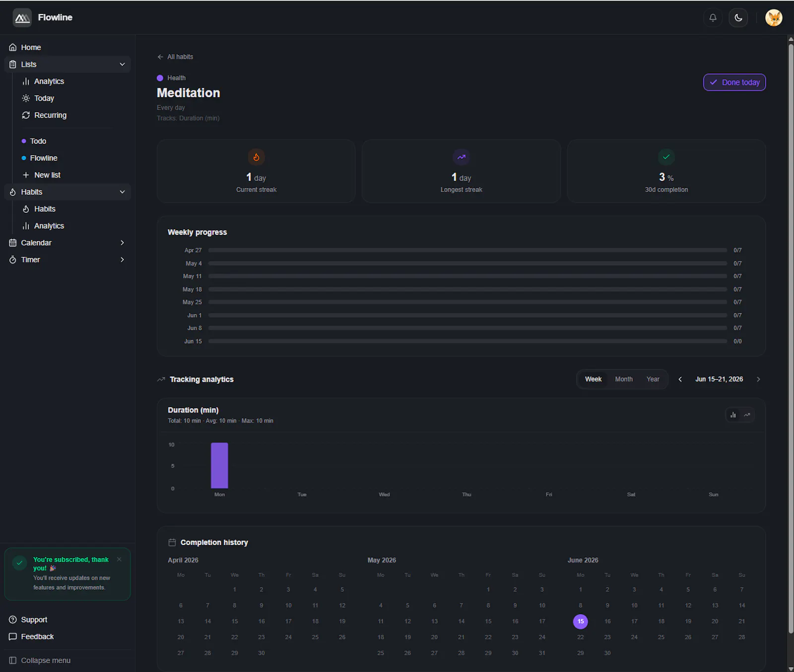Click the Habits flame sidebar icon
The image size is (794, 672).
click(13, 192)
